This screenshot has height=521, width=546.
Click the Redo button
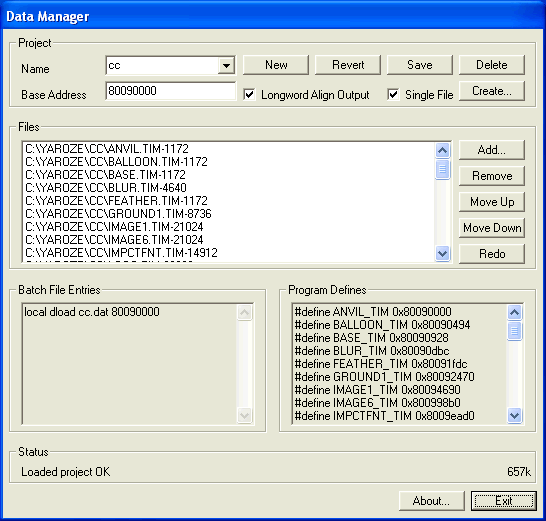pos(492,254)
